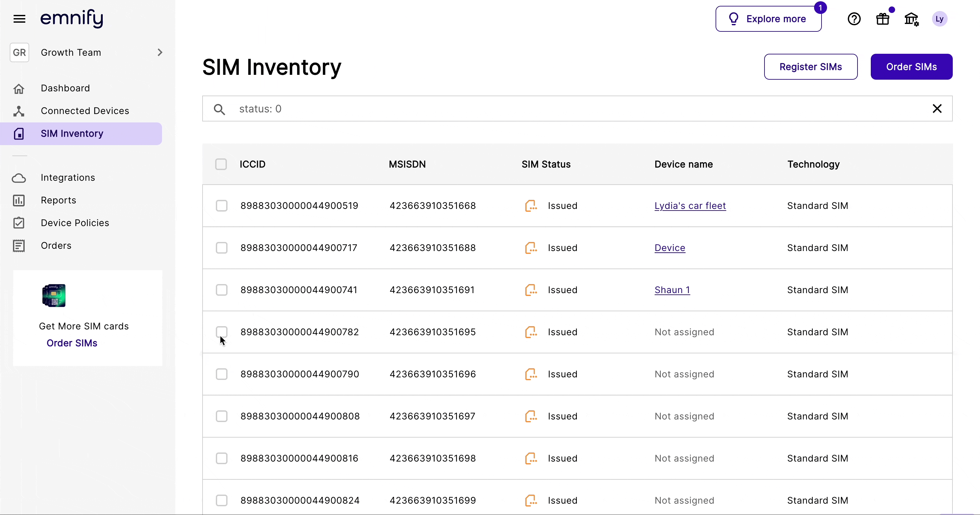Open the billing settings bank icon
Image resolution: width=980 pixels, height=515 pixels.
click(911, 19)
